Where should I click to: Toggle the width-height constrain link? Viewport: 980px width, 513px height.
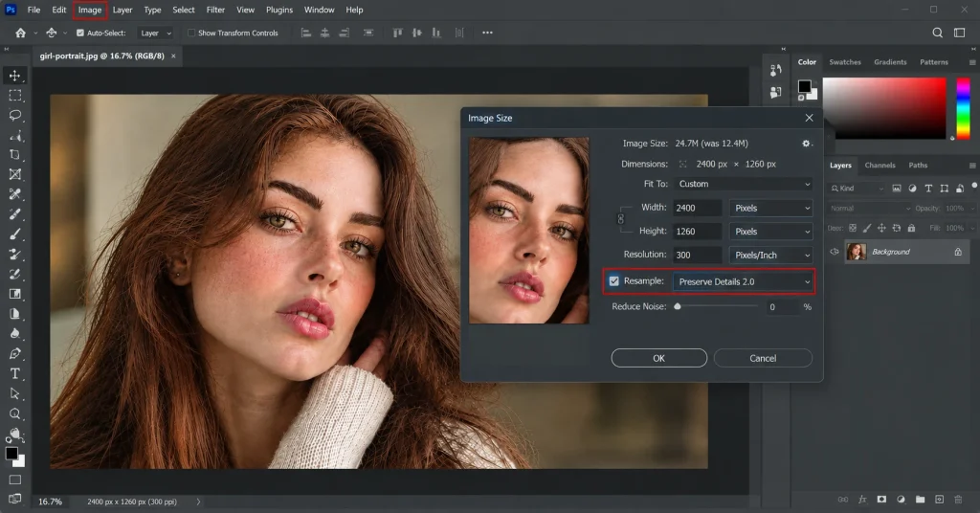pyautogui.click(x=620, y=219)
